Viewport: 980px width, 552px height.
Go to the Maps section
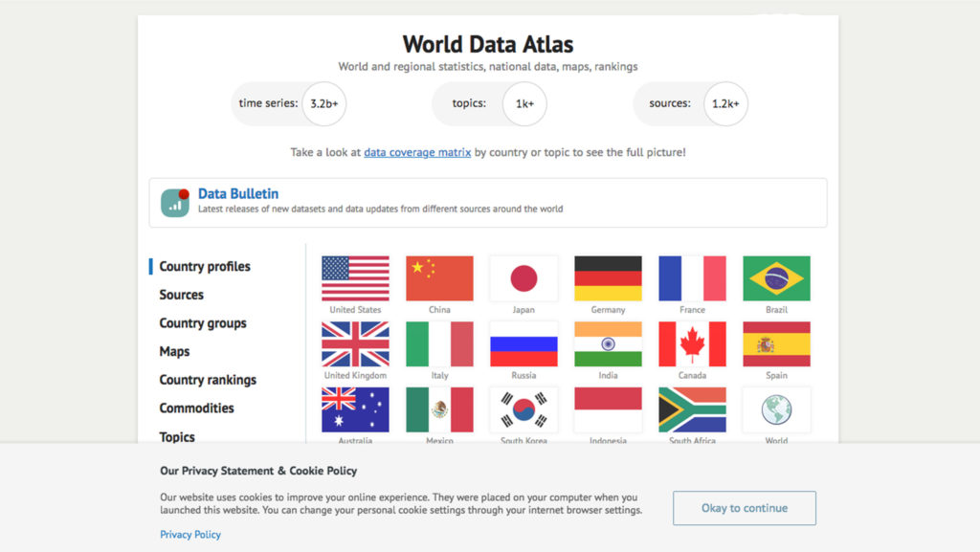click(174, 351)
